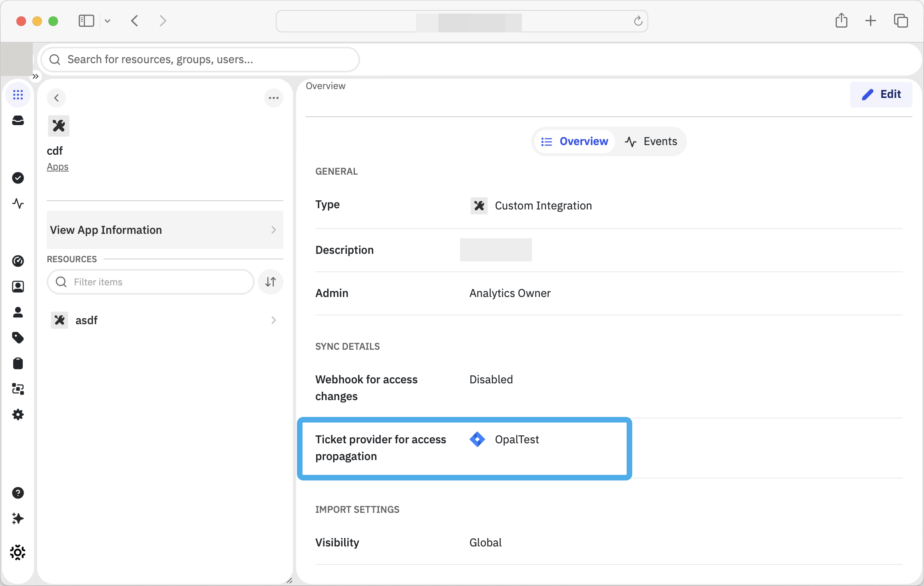924x586 pixels.
Task: Click the Custom Integration type icon
Action: click(479, 206)
